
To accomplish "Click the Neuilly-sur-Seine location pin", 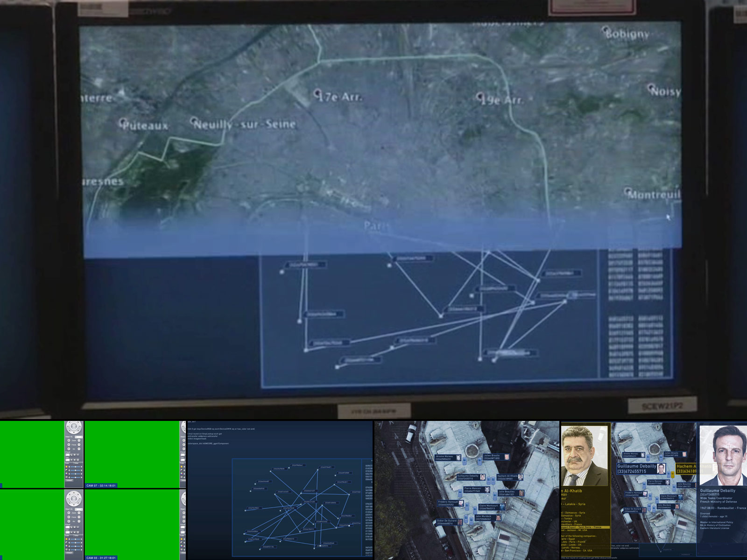I will coord(194,121).
